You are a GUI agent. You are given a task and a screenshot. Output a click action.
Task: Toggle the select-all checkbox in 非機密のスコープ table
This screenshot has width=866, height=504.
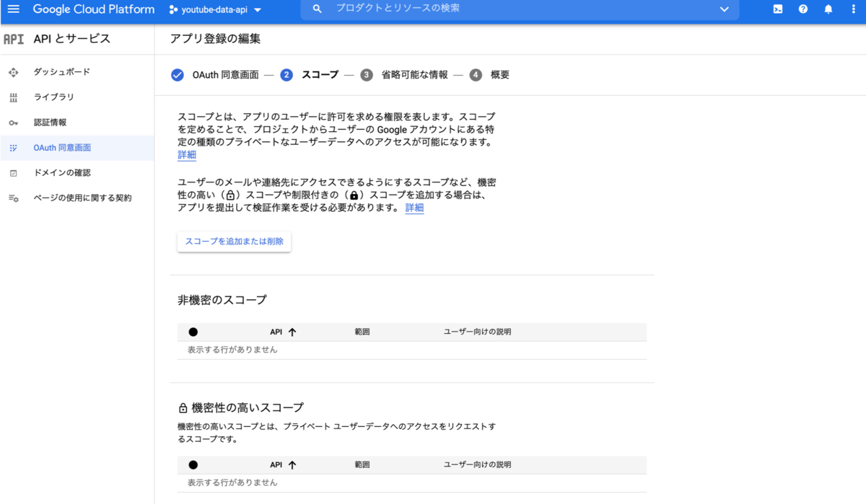tap(191, 332)
